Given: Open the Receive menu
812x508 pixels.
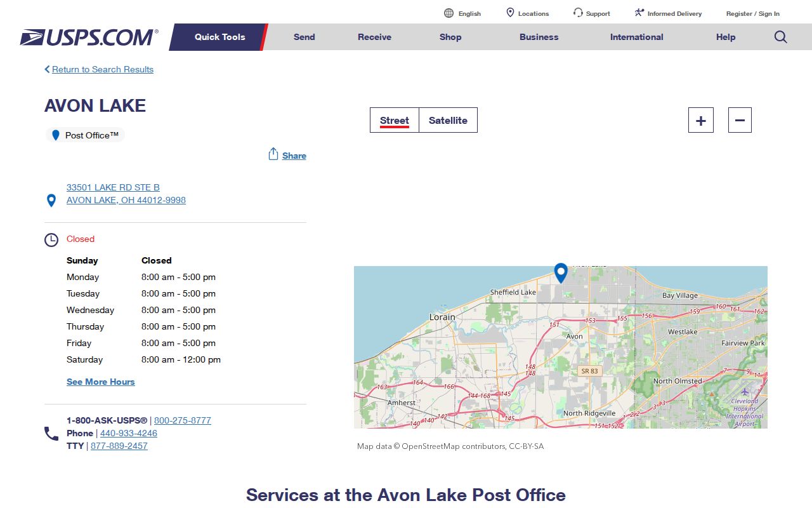Looking at the screenshot, I should point(374,37).
